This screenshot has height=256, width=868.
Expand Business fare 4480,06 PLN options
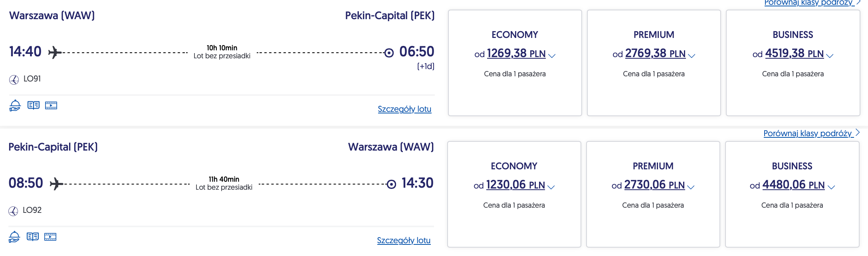tap(793, 185)
